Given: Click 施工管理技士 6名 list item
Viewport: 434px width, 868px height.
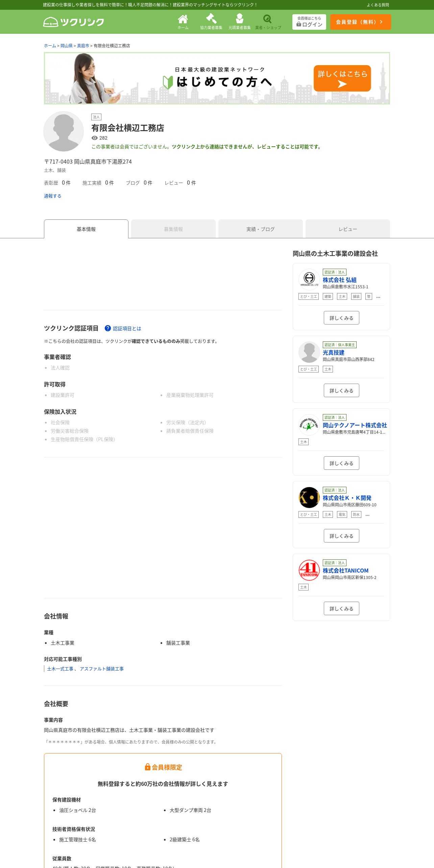Looking at the screenshot, I should click(x=77, y=840).
